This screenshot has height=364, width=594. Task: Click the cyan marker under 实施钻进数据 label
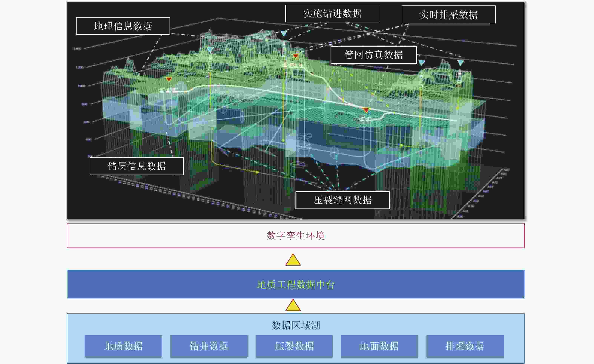tap(284, 33)
